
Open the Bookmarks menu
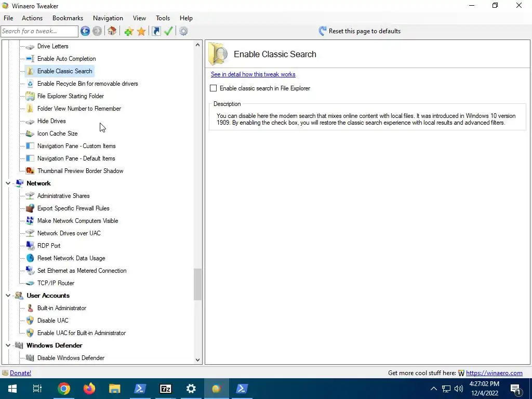point(68,18)
